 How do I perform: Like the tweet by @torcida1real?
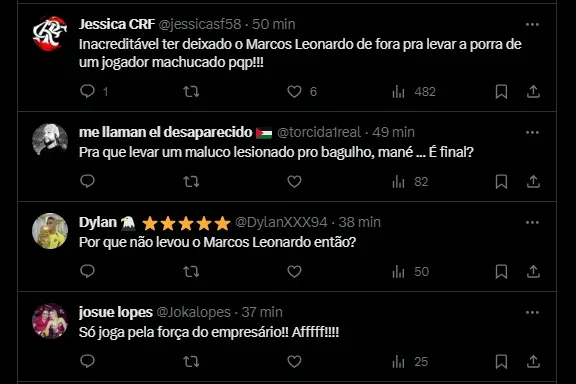click(x=294, y=181)
